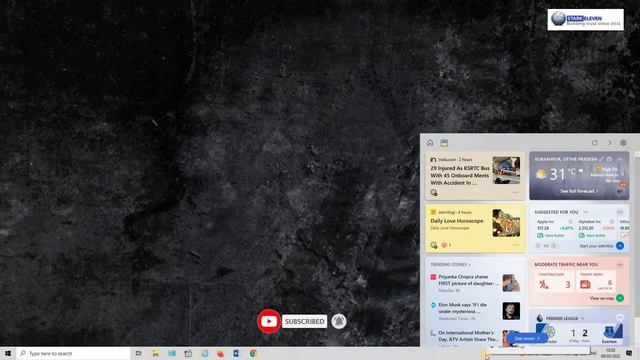Open more options on Daily Love Horoscope card
Viewport: 640px width, 360px height.
515,245
